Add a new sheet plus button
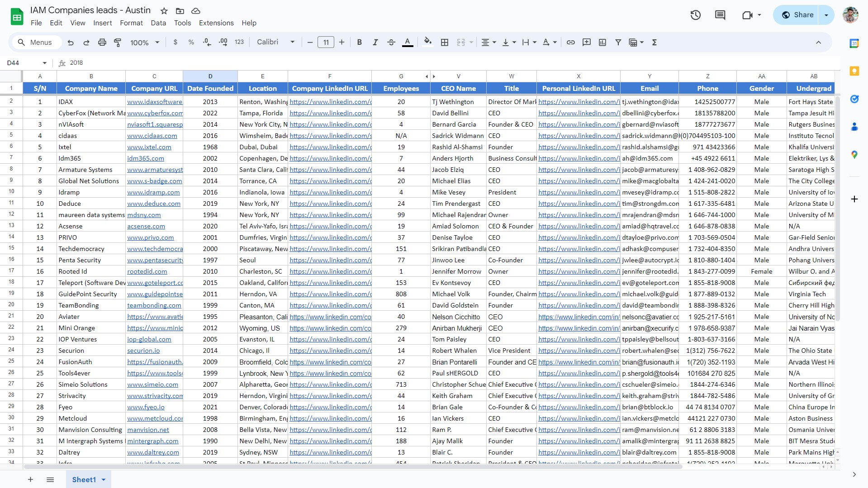Viewport: 868px width, 488px height. point(30,479)
